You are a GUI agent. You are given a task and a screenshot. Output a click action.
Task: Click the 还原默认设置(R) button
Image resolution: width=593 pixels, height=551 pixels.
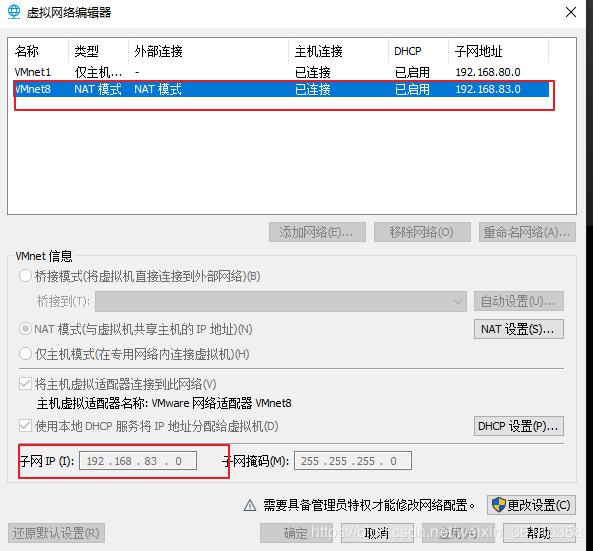(56, 533)
